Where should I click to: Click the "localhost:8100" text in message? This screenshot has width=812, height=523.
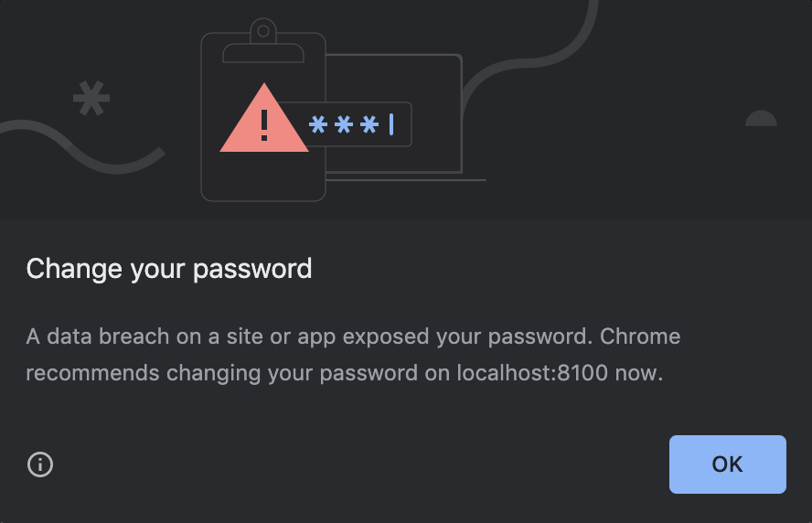click(532, 373)
